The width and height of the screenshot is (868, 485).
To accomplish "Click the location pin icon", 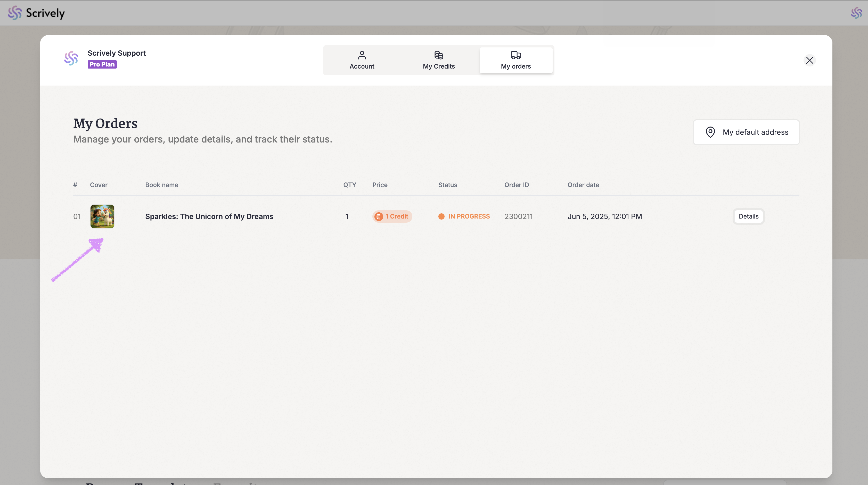I will 710,132.
